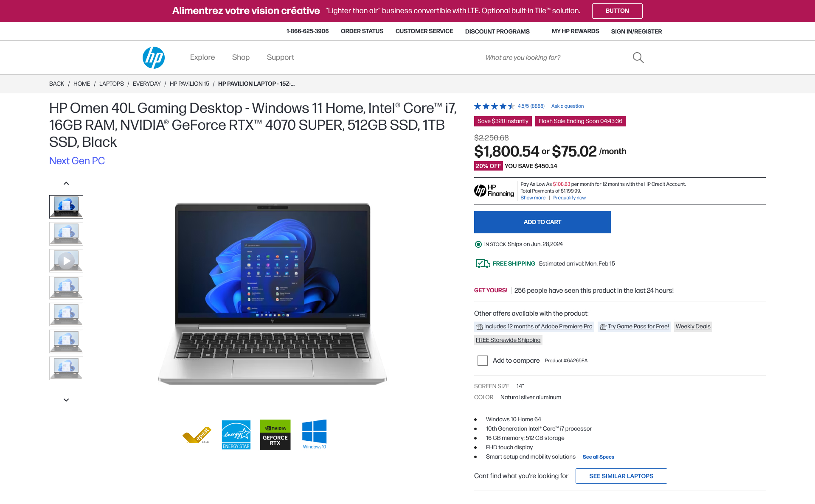Click the search input field
The width and height of the screenshot is (815, 504).
[557, 58]
